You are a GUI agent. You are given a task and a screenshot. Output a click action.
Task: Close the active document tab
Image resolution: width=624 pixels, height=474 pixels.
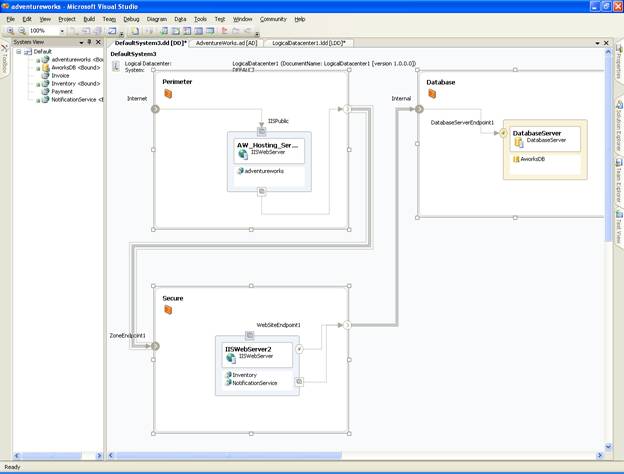[x=606, y=43]
